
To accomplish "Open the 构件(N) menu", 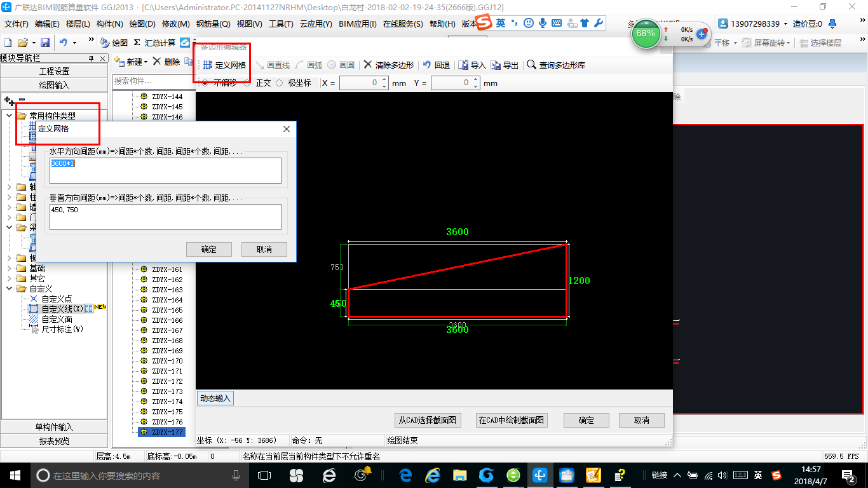I will 109,24.
